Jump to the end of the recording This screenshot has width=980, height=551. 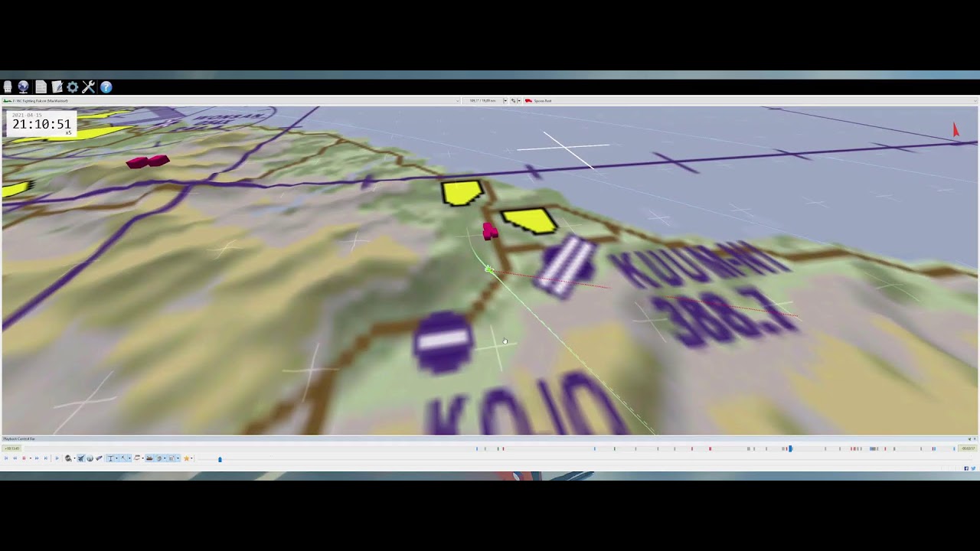click(x=46, y=458)
